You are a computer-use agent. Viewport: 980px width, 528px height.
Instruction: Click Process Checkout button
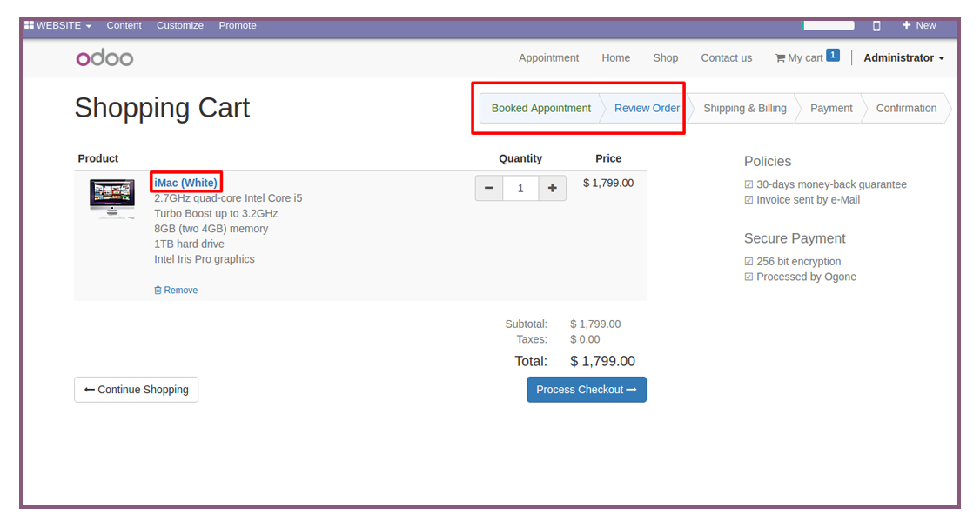click(x=587, y=390)
